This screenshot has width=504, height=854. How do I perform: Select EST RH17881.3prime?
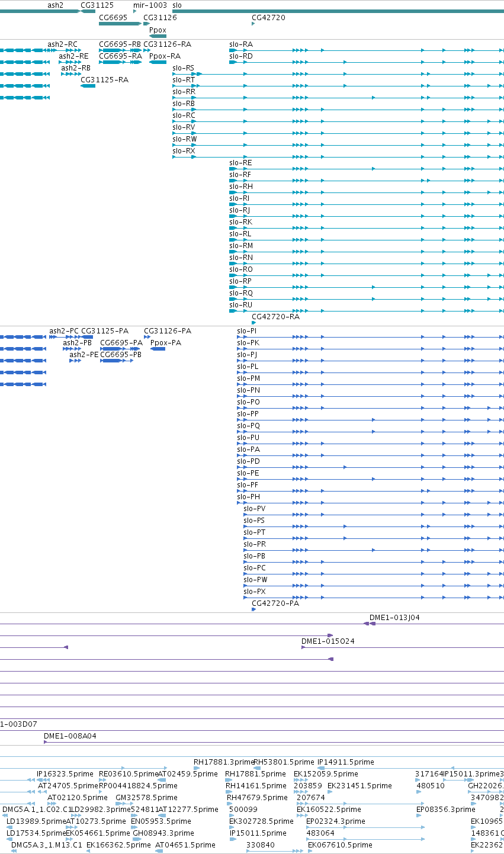click(224, 762)
